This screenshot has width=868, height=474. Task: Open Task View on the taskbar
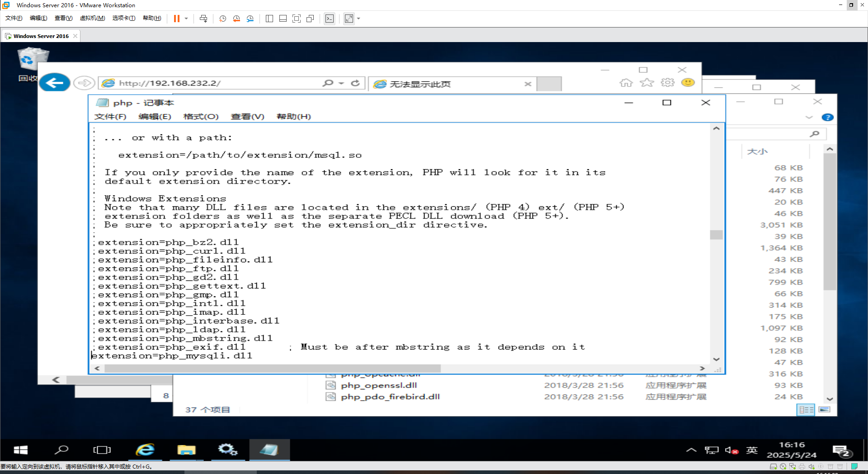click(x=102, y=450)
